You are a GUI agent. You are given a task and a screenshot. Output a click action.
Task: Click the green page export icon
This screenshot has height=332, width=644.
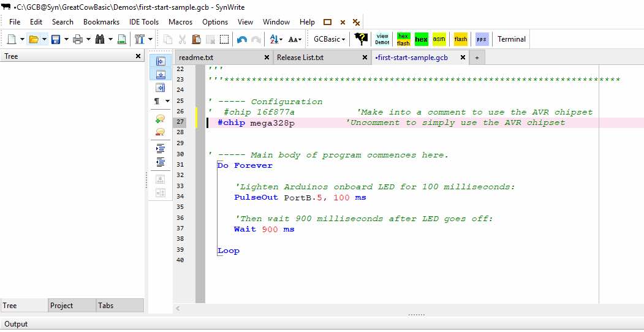click(121, 39)
